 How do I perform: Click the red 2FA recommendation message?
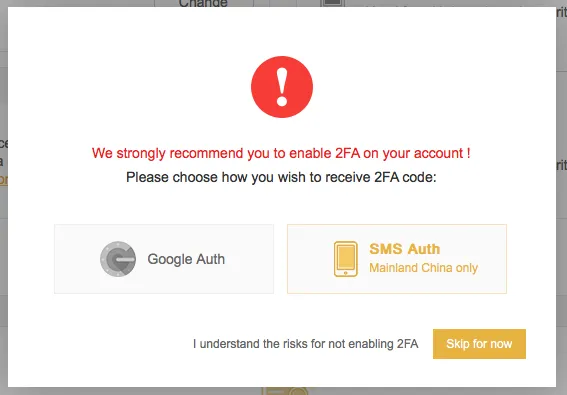coord(281,153)
